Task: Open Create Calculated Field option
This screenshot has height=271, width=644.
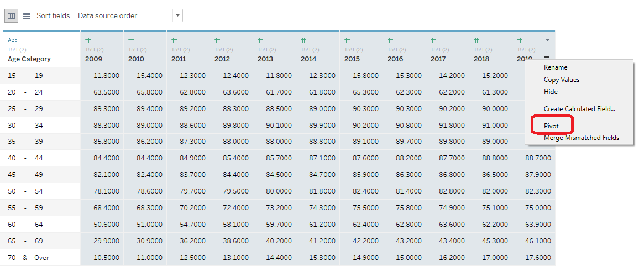Action: pyautogui.click(x=579, y=109)
